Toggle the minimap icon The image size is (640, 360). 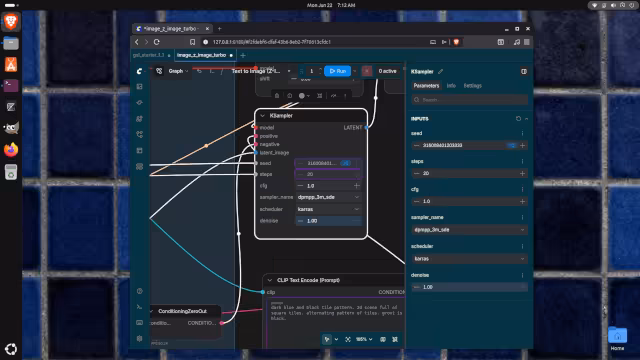[383, 339]
